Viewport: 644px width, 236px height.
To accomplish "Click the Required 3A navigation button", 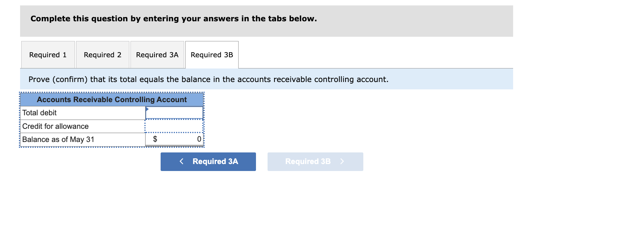I will pos(208,161).
